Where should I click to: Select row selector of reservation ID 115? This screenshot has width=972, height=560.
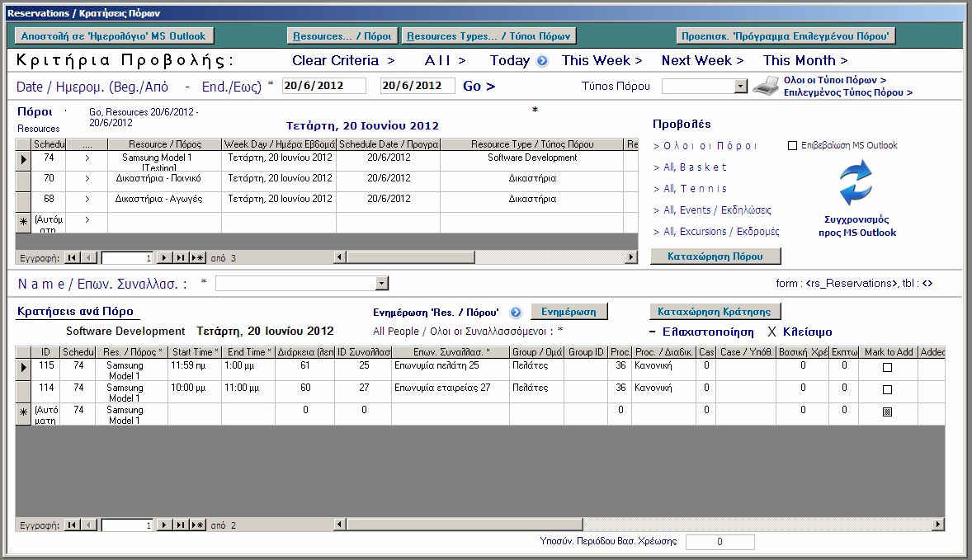(23, 368)
